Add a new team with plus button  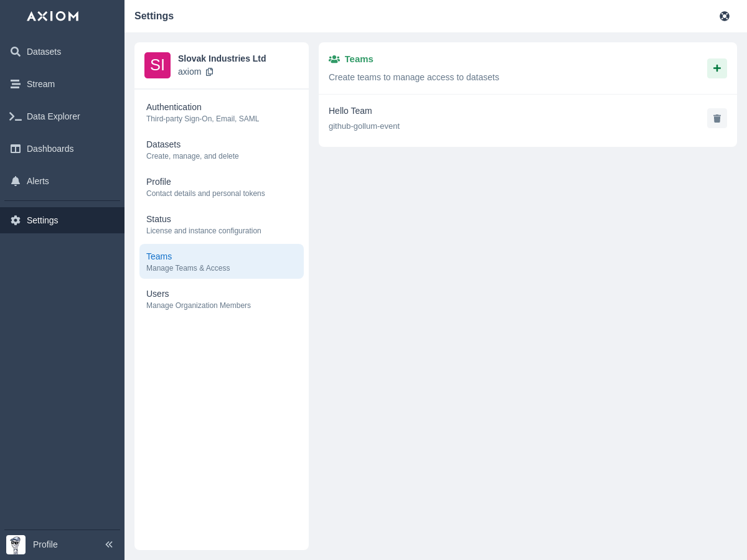point(716,68)
